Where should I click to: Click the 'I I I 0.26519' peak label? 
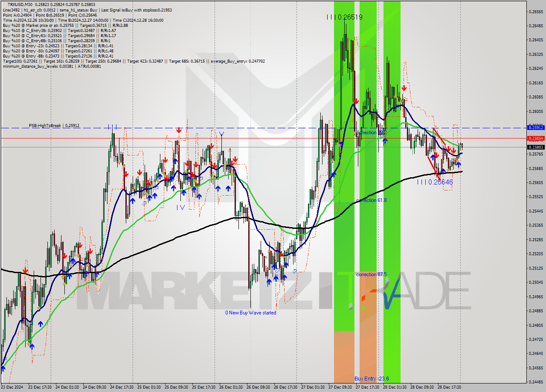pos(344,17)
